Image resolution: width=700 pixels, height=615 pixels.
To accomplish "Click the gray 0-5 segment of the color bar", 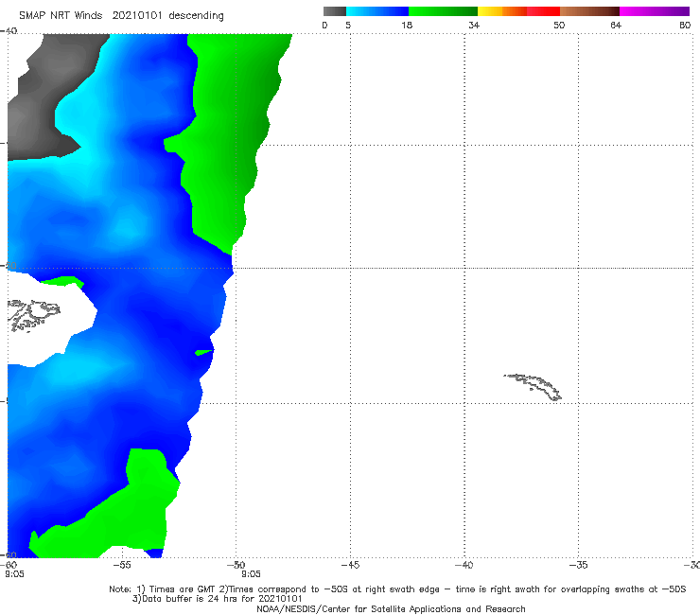I will tap(334, 11).
